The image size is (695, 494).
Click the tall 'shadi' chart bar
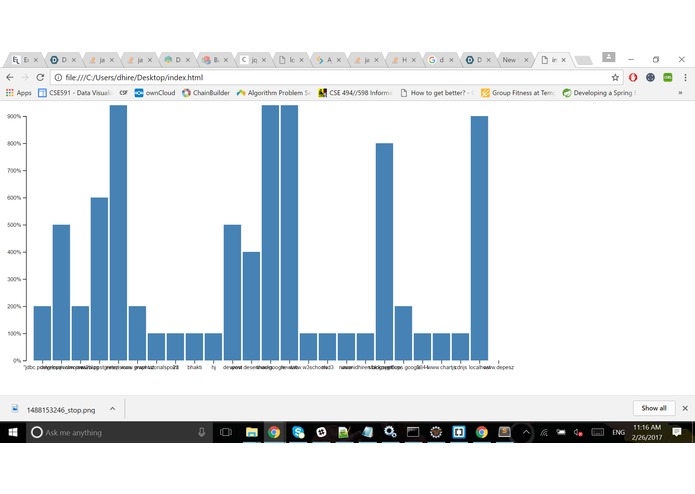270,233
